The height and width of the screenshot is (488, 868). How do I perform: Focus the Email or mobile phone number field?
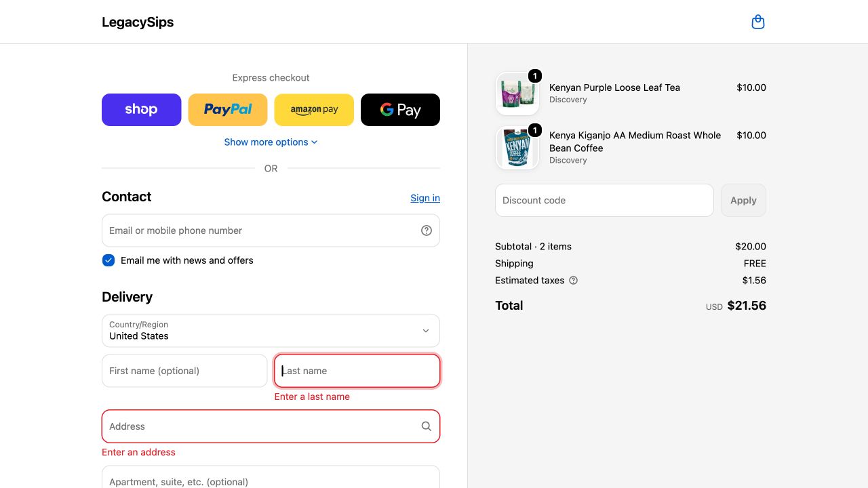click(271, 230)
